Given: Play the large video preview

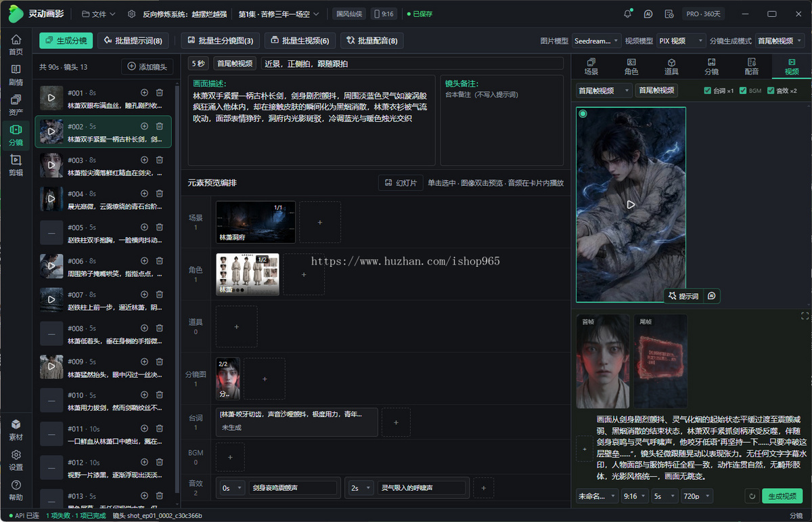Looking at the screenshot, I should (x=631, y=204).
